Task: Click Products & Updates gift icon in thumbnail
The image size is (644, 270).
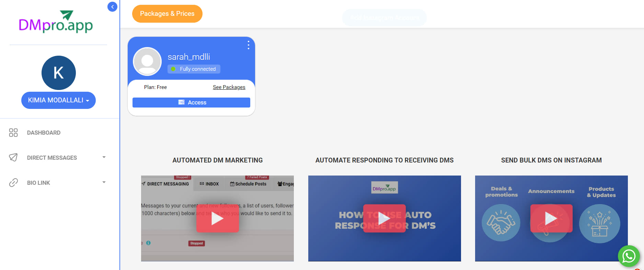Action: pos(600,224)
